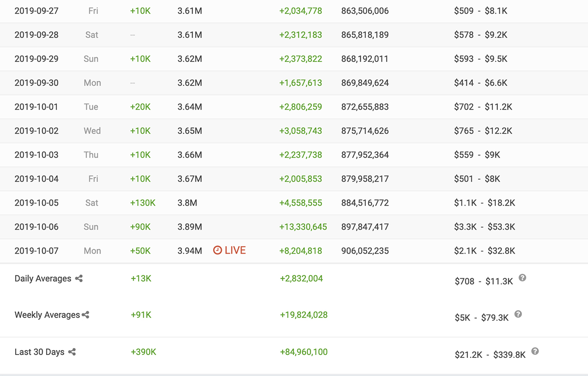Screen dimensions: 588x376
Task: Select the Daily Averages label
Action: (x=43, y=279)
